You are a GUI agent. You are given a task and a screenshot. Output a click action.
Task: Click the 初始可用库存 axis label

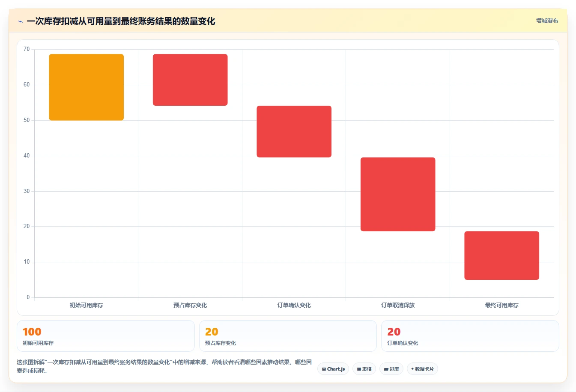point(87,305)
